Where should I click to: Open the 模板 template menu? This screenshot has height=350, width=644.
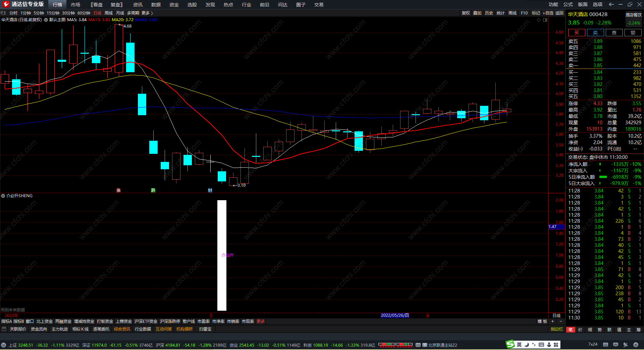pos(542,321)
